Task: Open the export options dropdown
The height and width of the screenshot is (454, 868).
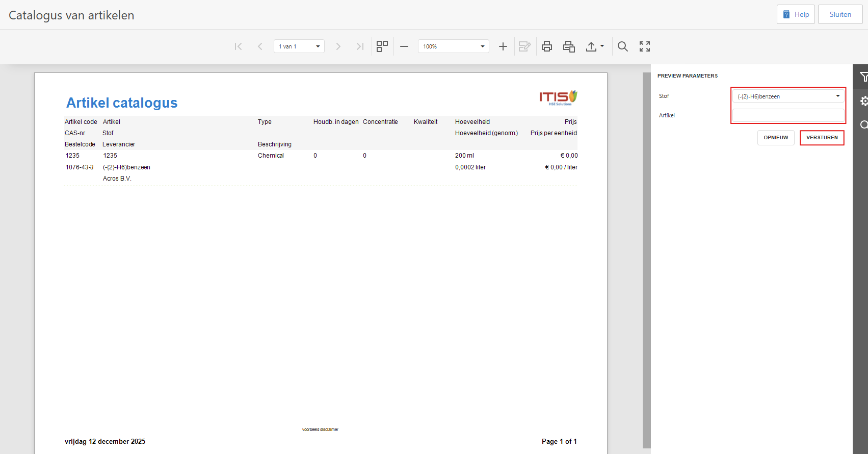Action: (594, 46)
